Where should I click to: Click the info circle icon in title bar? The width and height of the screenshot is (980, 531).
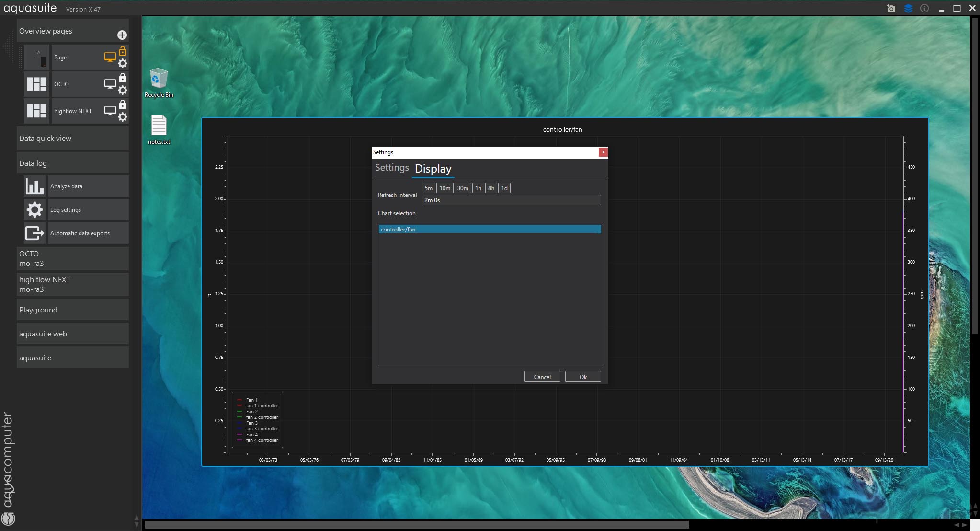pos(924,8)
